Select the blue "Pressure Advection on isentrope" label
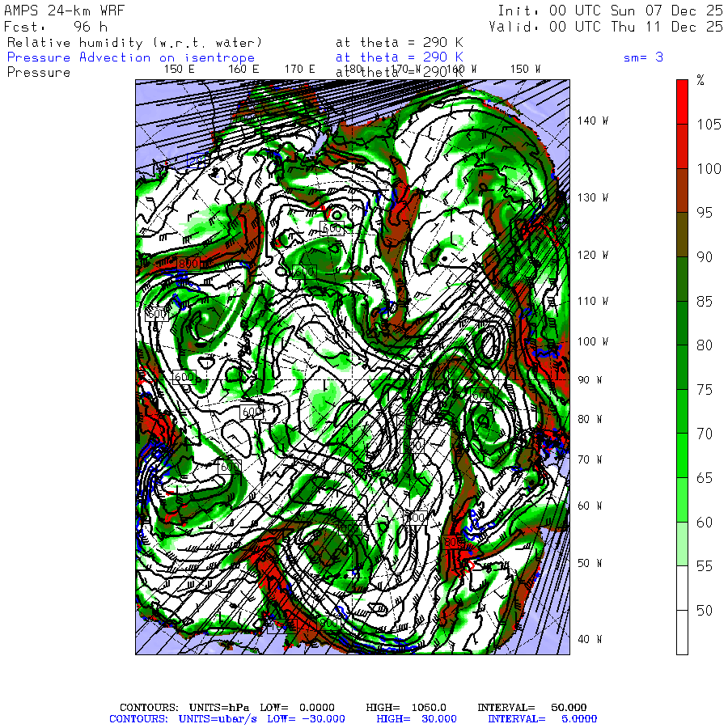Image resolution: width=728 pixels, height=728 pixels. pos(130,57)
